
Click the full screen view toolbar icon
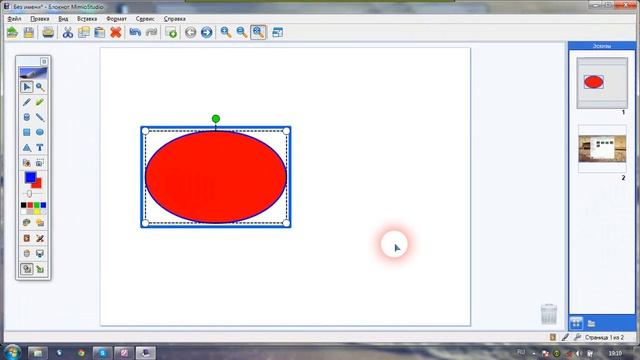(x=278, y=32)
